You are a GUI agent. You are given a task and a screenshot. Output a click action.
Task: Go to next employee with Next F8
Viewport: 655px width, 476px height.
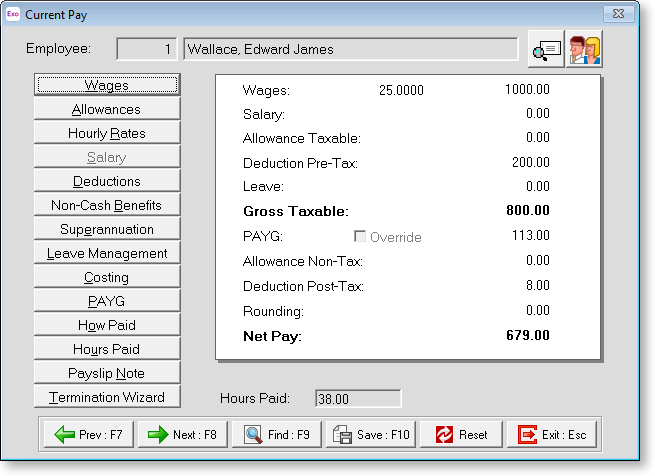[x=182, y=435]
